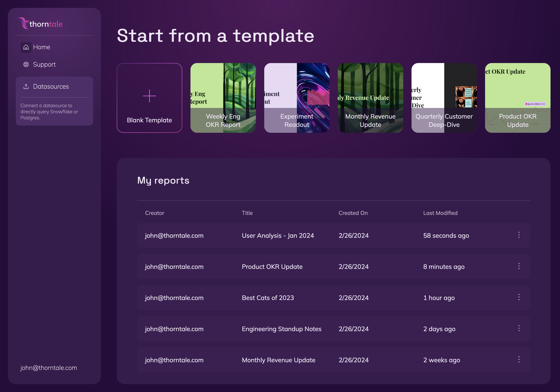The width and height of the screenshot is (560, 392).
Task: Select Quarterly Customer Deep-Dive template
Action: pos(444,98)
